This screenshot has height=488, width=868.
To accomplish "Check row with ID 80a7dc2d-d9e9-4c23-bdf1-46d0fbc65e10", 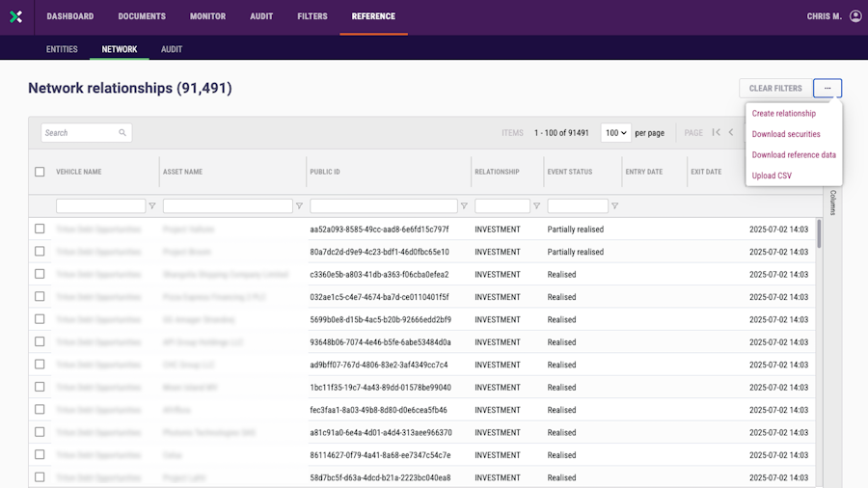I will tap(40, 251).
